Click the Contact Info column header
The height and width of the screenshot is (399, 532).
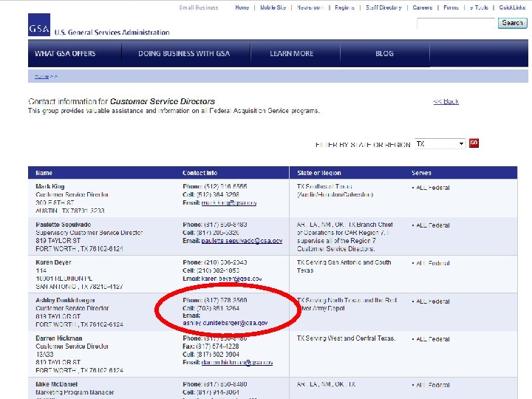pyautogui.click(x=199, y=173)
